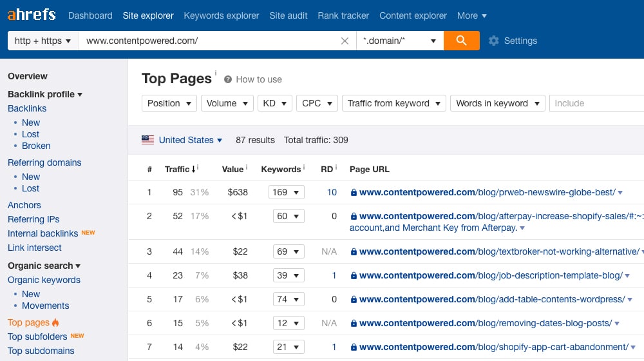This screenshot has width=644, height=361.
Task: Open the KD filter dropdown
Action: [275, 103]
